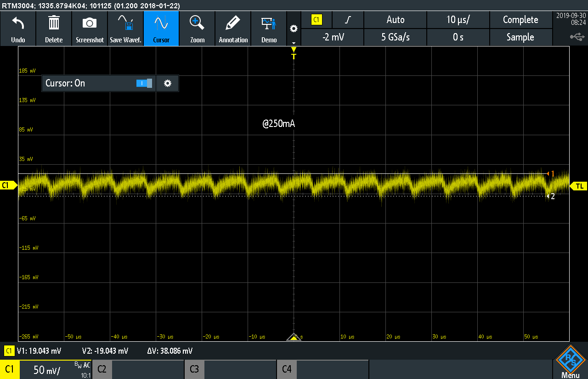Take a Screenshot with the camera icon
Screen dimensions: 588x379
90,29
